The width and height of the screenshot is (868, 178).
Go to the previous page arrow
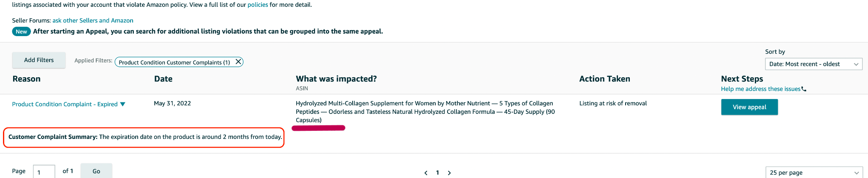426,172
